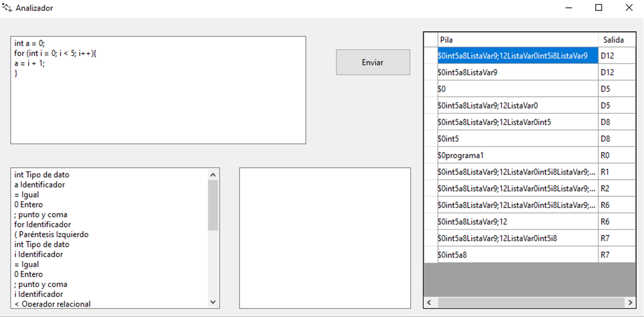
Task: Click the Analizador title bar app icon
Action: pyautogui.click(x=6, y=7)
